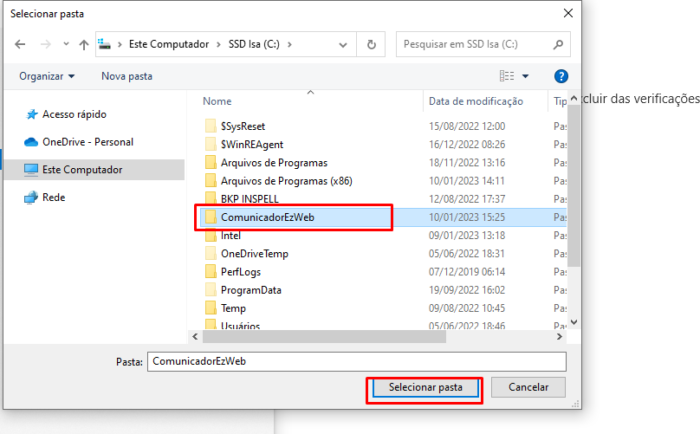Click the vertical scrollbar of file list
The image size is (700, 434).
tap(574, 200)
